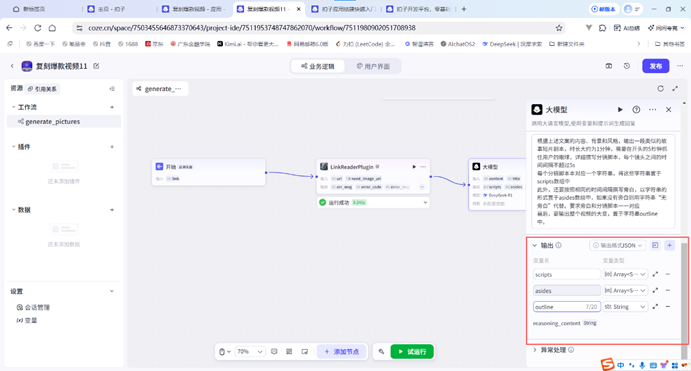Go back with arrow beside project name
Image resolution: width=691 pixels, height=371 pixels.
[x=12, y=66]
